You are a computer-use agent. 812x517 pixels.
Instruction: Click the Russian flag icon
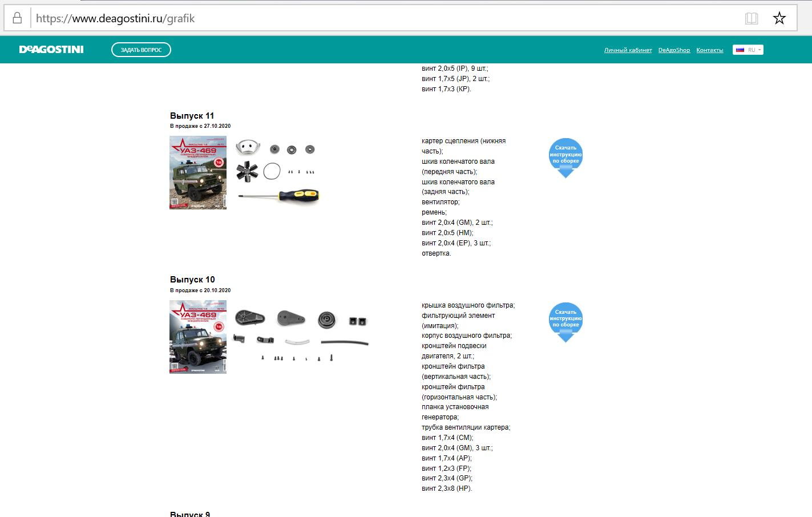[740, 50]
